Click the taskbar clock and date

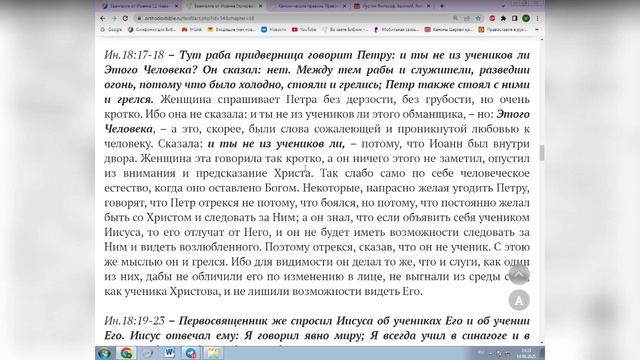[x=526, y=353]
